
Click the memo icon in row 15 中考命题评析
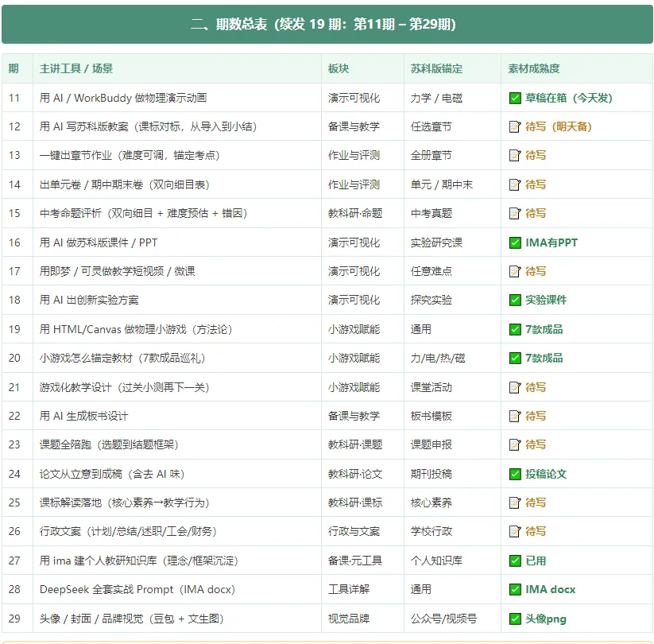(515, 213)
